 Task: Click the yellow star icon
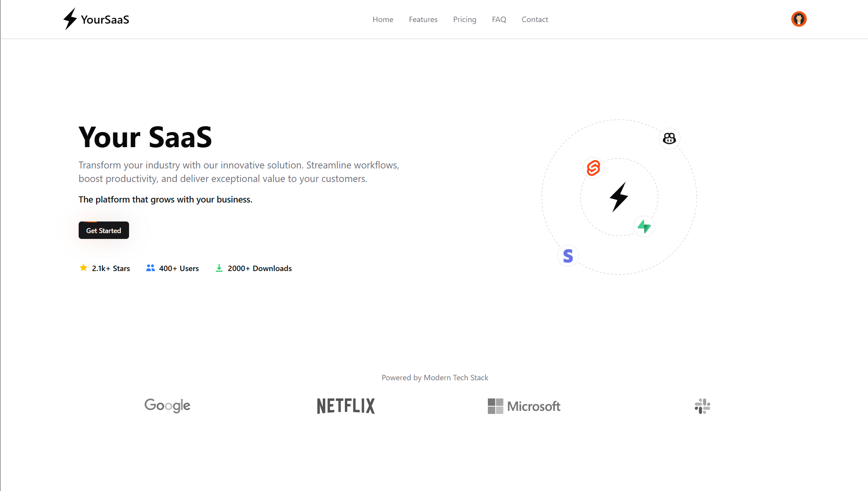83,268
